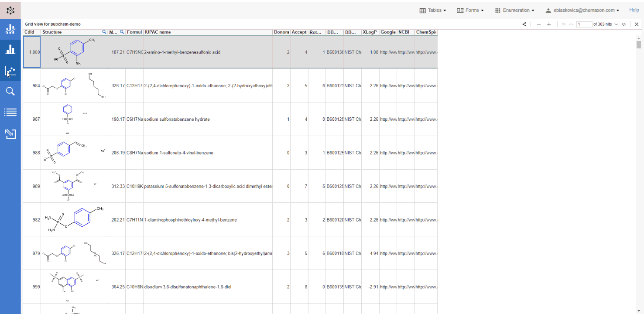The width and height of the screenshot is (644, 314).
Task: Click the molecule logo in the top-left corner
Action: [x=10, y=10]
